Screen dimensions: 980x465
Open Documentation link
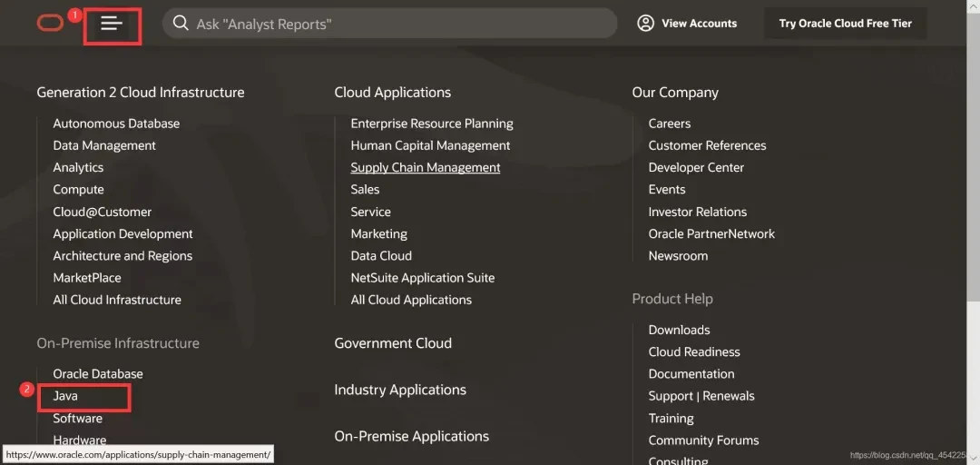(x=691, y=373)
